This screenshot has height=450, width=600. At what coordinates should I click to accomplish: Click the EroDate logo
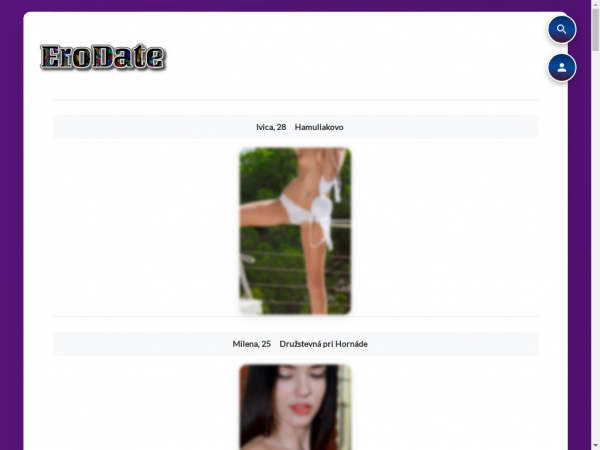point(102,58)
